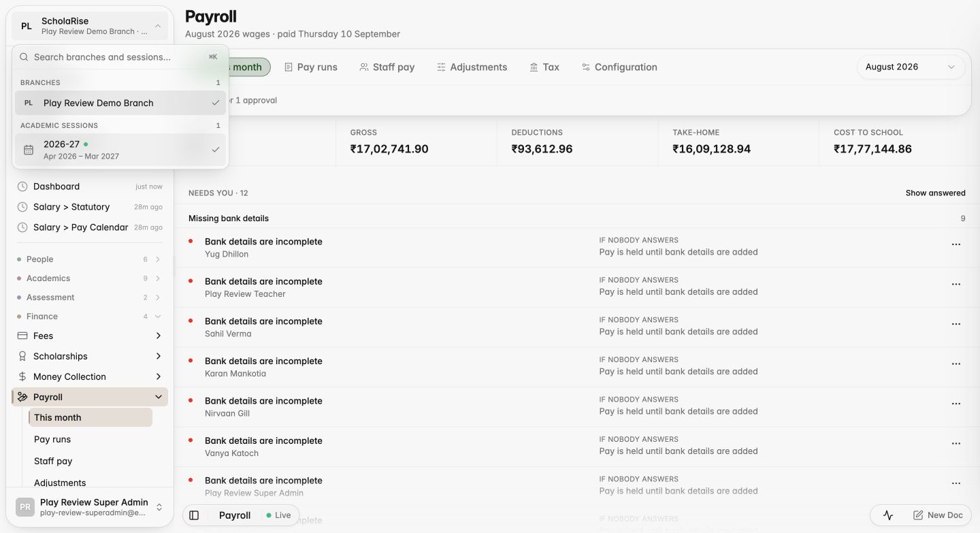Open the three-dot menu for Play Review Teacher
This screenshot has width=980, height=533.
click(956, 285)
